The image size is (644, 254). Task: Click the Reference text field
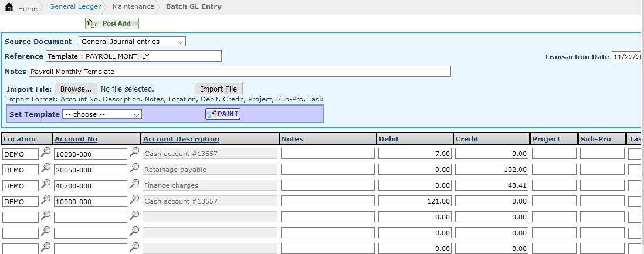point(134,56)
